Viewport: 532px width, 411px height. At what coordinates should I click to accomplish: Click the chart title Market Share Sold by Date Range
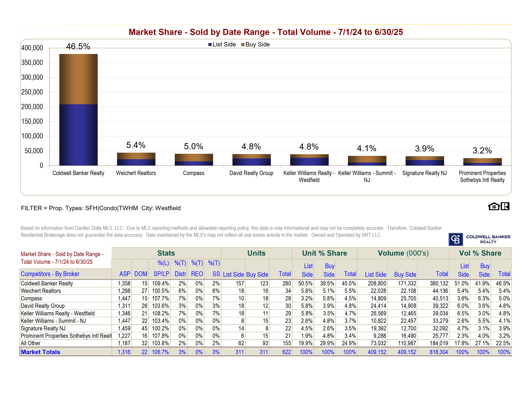pos(266,32)
